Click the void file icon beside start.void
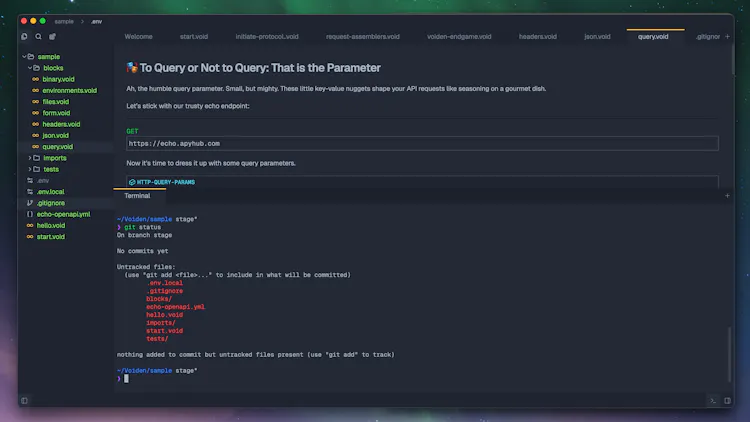The height and width of the screenshot is (422, 750). coord(30,237)
